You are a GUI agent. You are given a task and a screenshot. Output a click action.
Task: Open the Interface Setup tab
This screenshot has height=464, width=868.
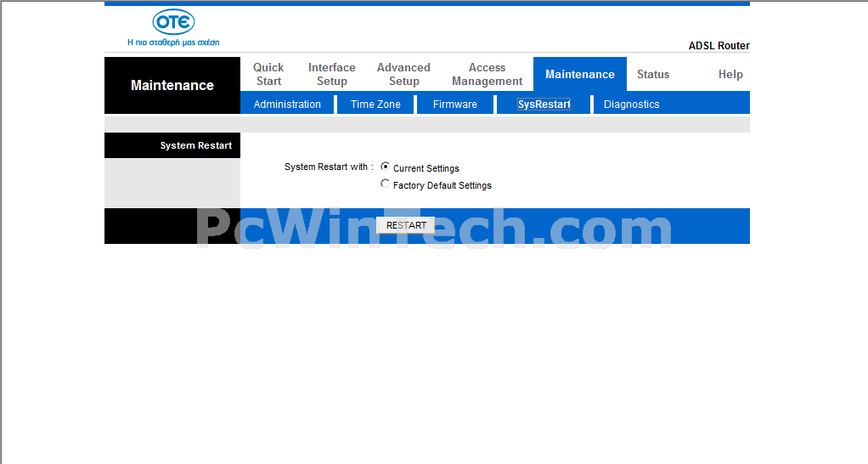tap(331, 74)
